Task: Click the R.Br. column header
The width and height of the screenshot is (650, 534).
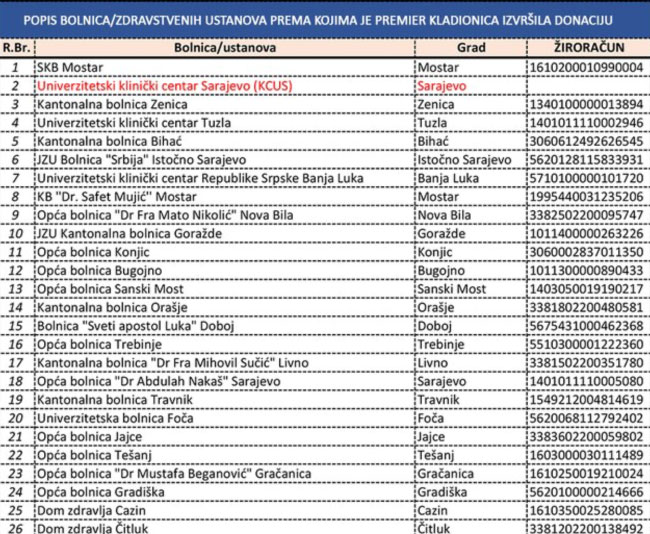Action: click(16, 48)
